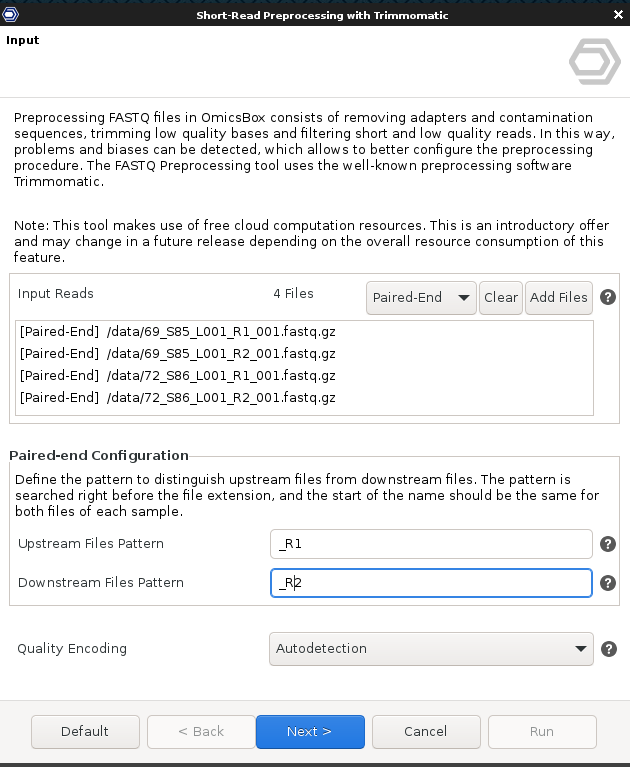Show help for Quality Encoding
This screenshot has height=767, width=630.
point(607,649)
